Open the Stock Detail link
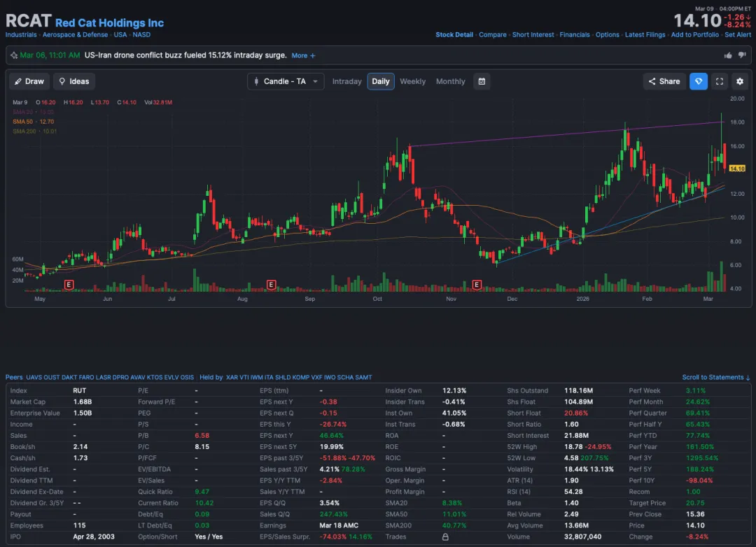The width and height of the screenshot is (756, 547). (454, 35)
